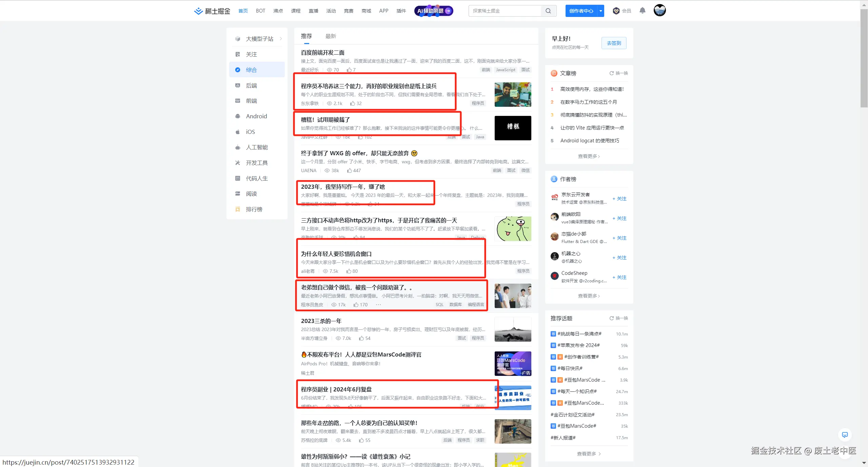Viewport: 868px width, 467px height.
Task: Follow the 京东云开发者 author
Action: (x=619, y=199)
